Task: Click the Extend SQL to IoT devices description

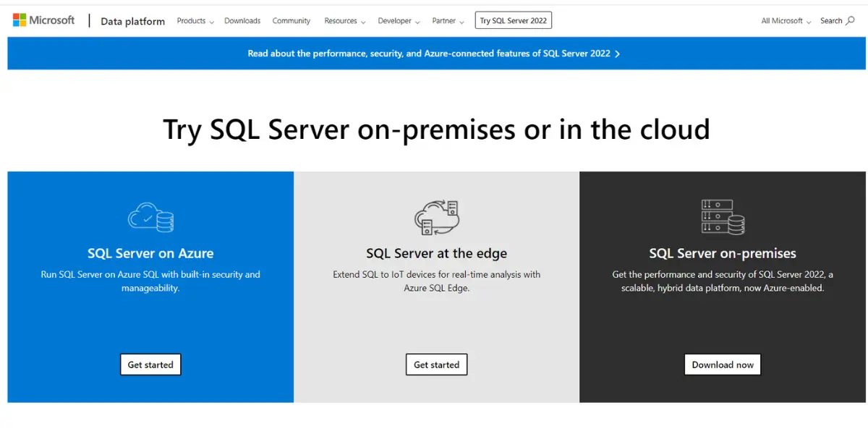Action: point(436,281)
